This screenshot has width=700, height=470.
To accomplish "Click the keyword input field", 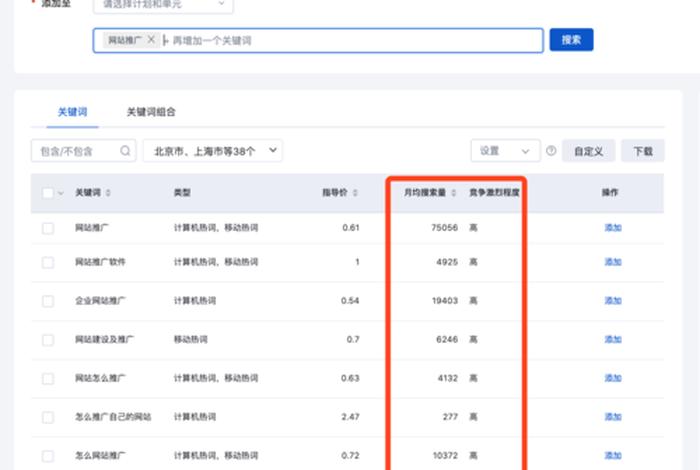I will (x=318, y=41).
